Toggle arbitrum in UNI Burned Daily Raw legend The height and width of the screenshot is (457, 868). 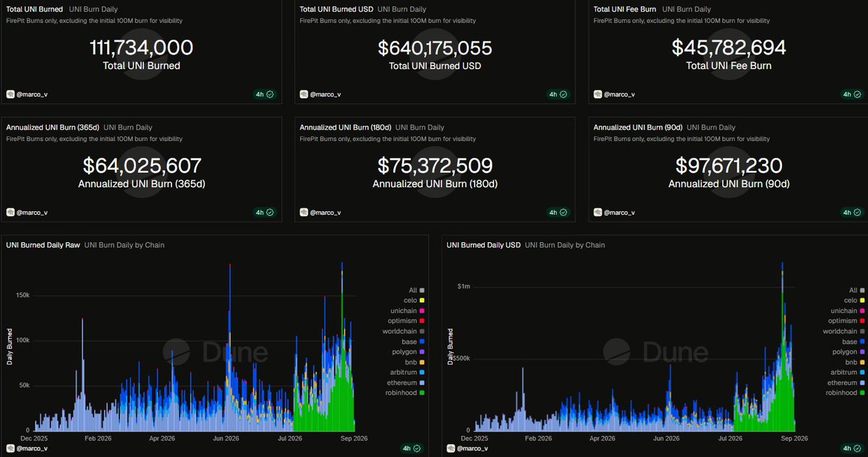pos(407,372)
